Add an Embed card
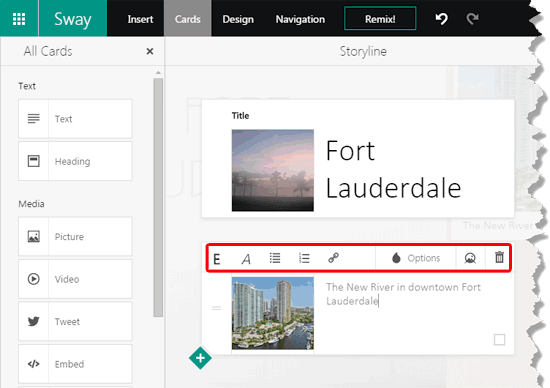Screen dimensions: 550x388 coord(75,364)
